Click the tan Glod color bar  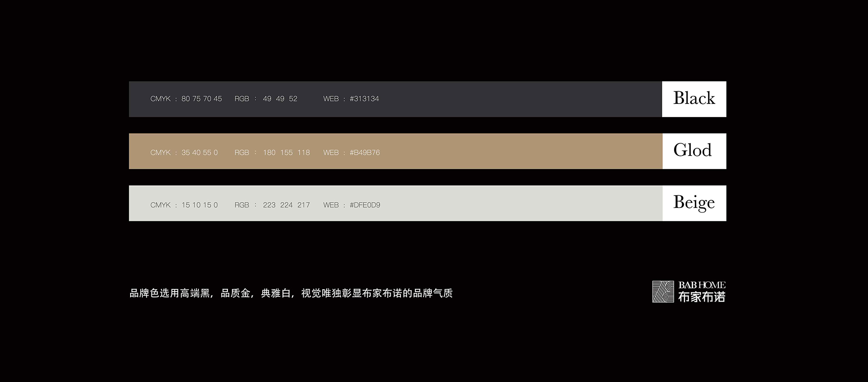click(396, 151)
